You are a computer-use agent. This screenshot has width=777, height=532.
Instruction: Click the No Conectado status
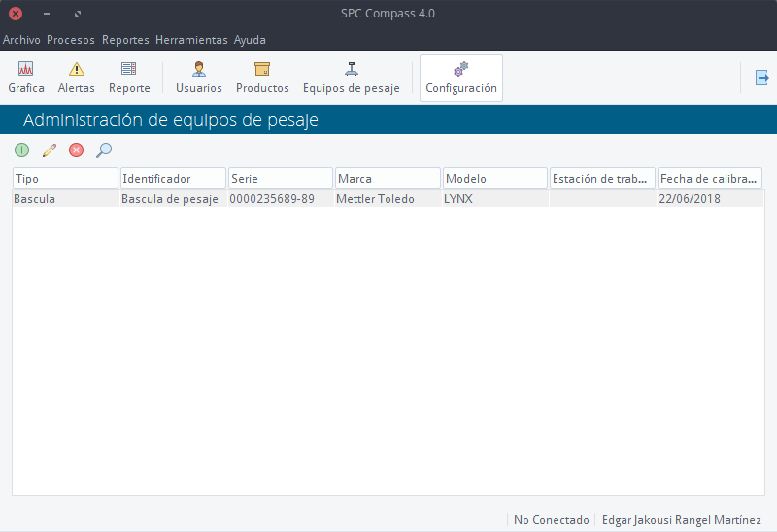tap(551, 520)
